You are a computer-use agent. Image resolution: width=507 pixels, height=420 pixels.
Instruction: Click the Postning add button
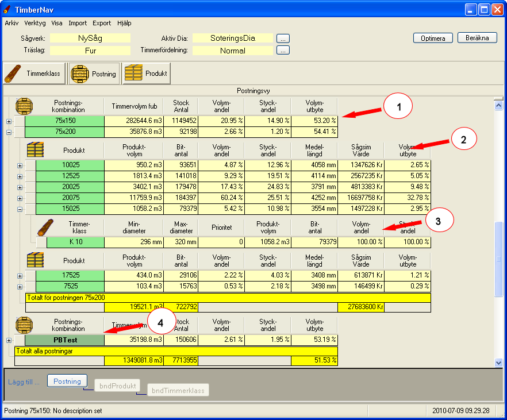[67, 382]
